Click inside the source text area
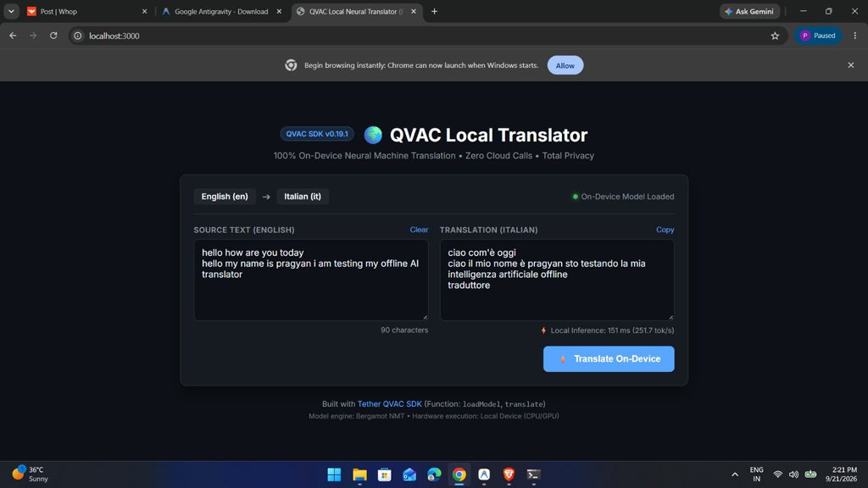The image size is (868, 488). pos(311,280)
